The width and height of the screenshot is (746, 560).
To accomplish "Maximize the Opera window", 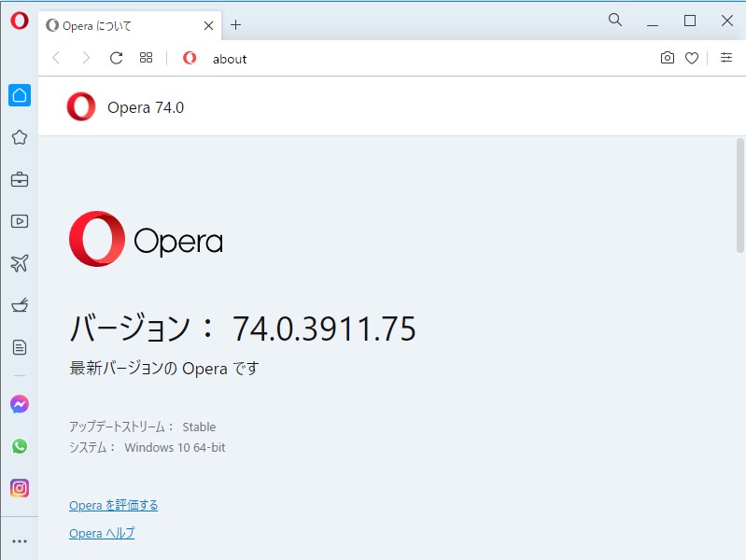I will tap(690, 21).
